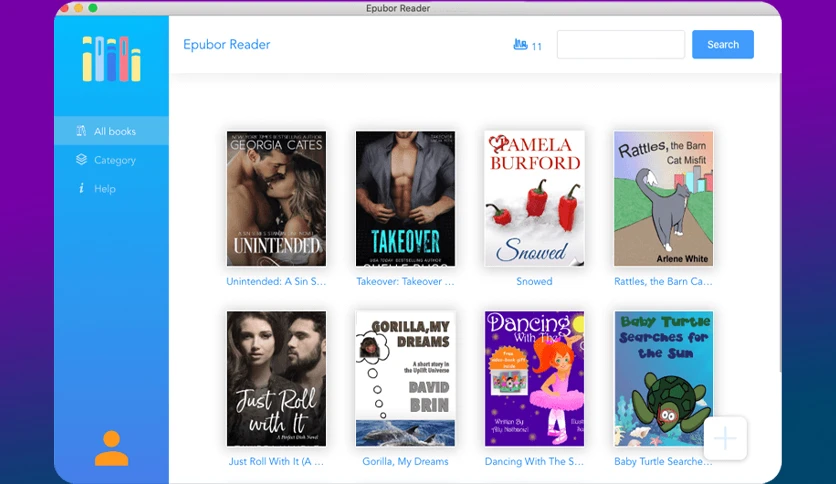Open the Gorilla, My Dreams cover

(x=405, y=378)
